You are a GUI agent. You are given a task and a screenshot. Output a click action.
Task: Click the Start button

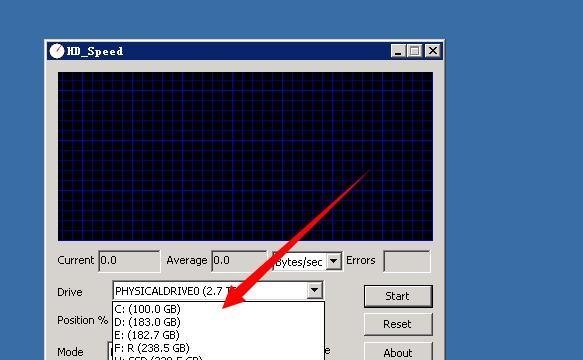(398, 296)
